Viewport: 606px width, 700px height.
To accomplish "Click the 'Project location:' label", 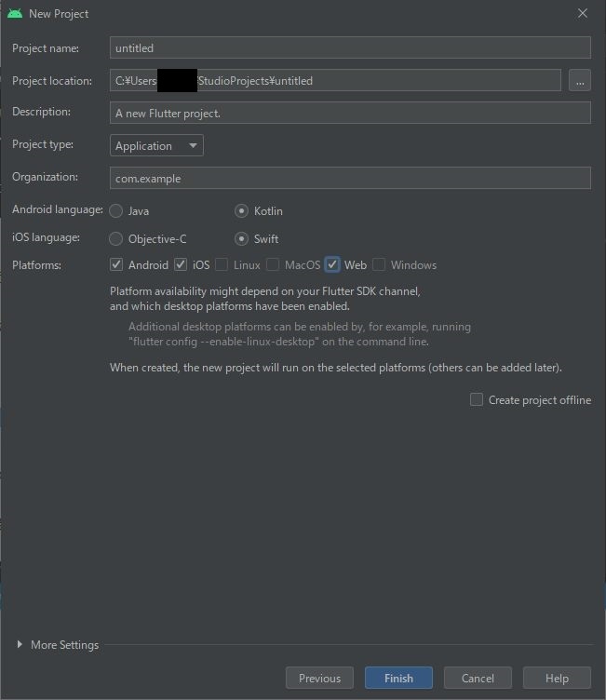I will (52, 81).
